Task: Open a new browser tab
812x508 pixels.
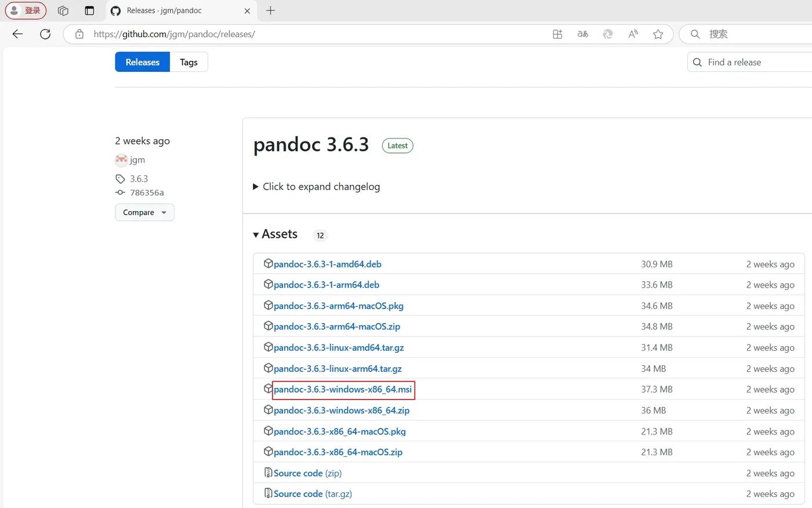Action: pos(270,10)
